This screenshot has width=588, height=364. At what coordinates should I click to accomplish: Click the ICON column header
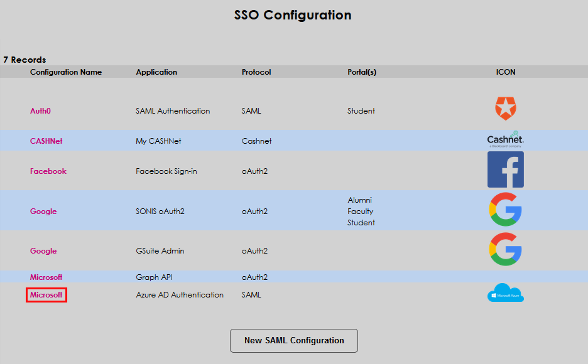tap(505, 72)
